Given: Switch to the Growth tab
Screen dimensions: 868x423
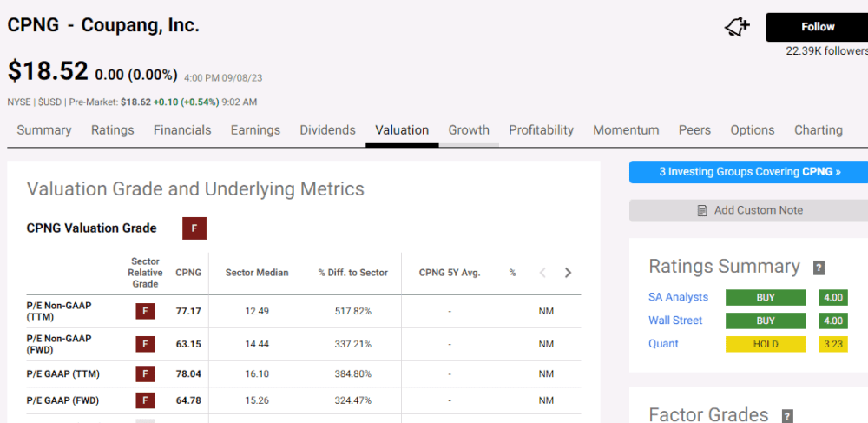Looking at the screenshot, I should click(469, 130).
